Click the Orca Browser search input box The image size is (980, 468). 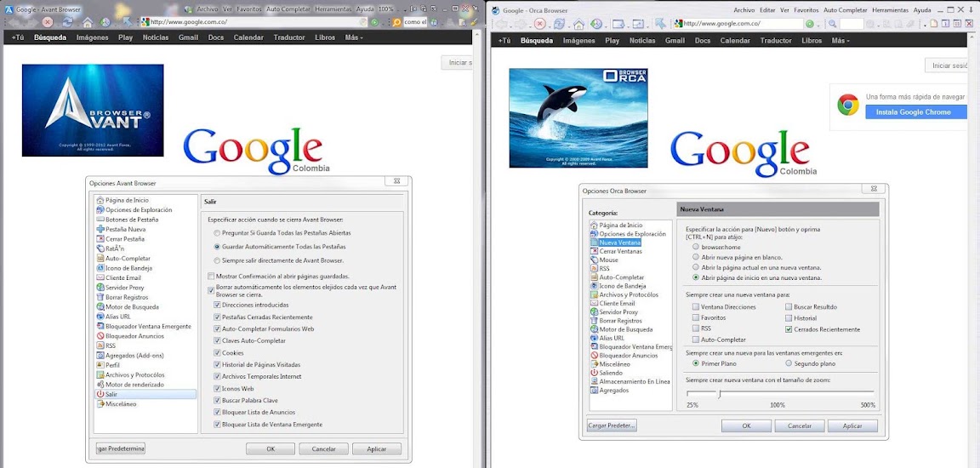pos(852,24)
